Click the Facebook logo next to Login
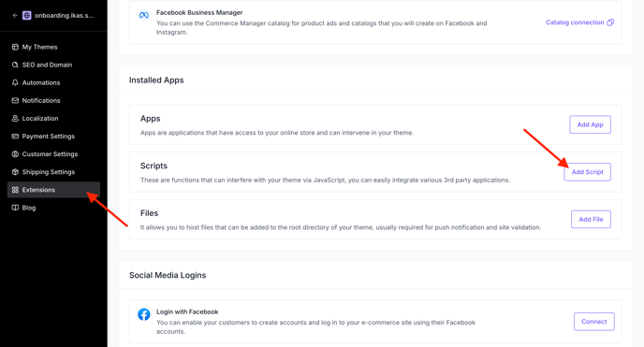Screen dimensions: 644x347 click(144, 314)
